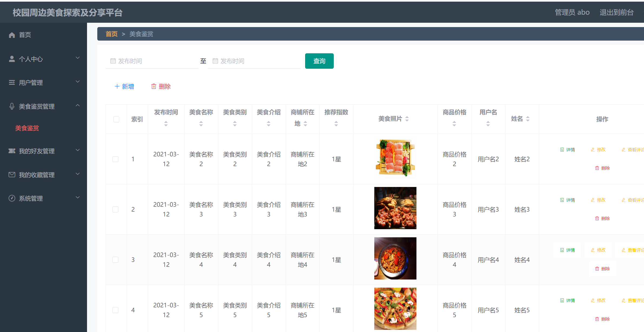
Task: Check the select-all checkbox in the table header
Action: [116, 119]
